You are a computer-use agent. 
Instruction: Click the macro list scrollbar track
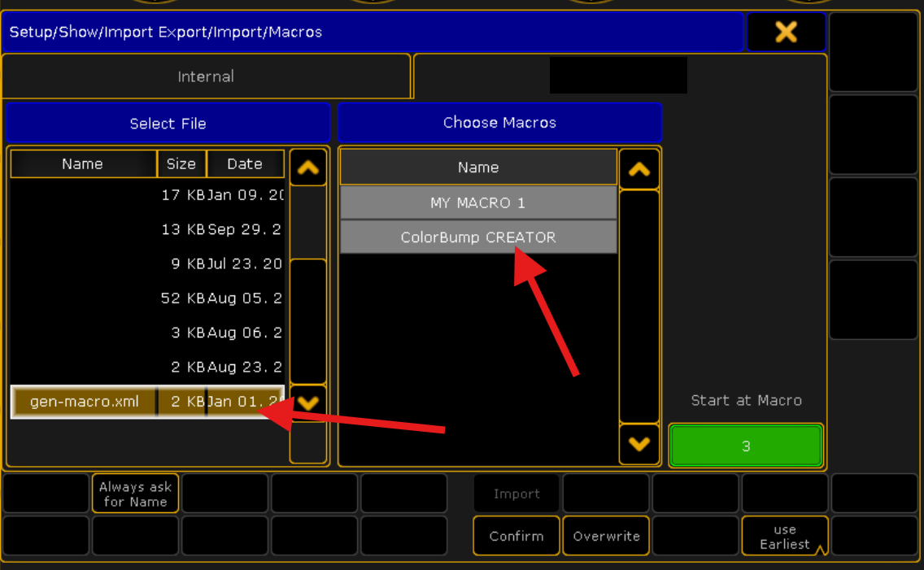click(x=639, y=307)
